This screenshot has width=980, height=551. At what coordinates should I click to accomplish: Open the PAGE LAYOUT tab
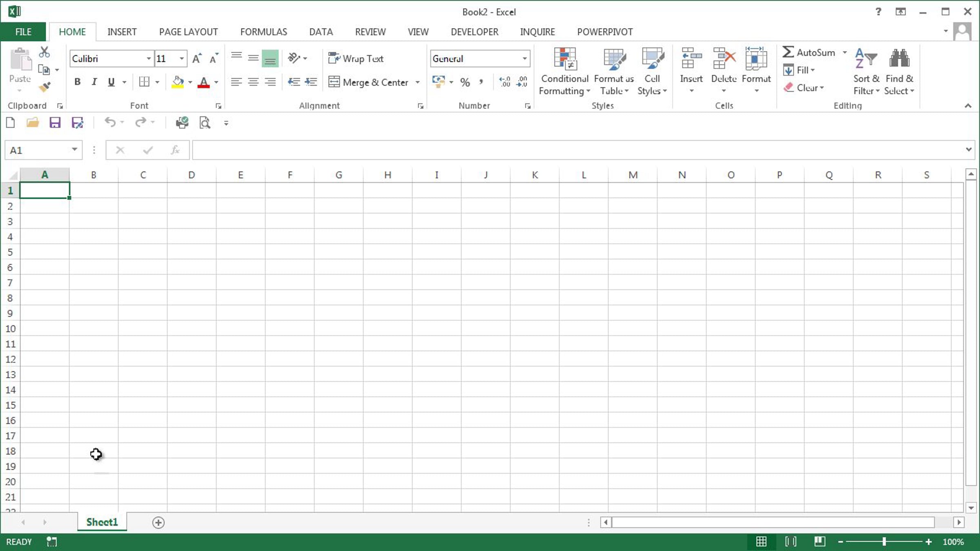[x=188, y=32]
